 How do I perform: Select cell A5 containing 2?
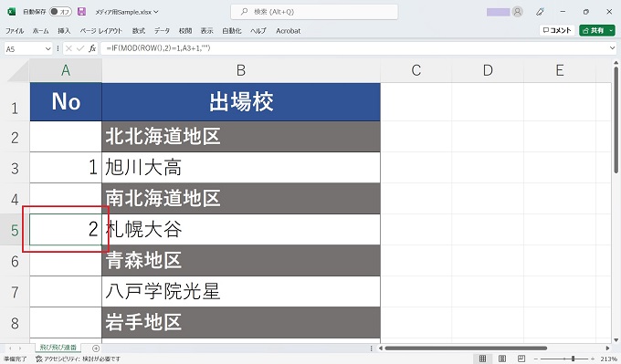pos(66,229)
